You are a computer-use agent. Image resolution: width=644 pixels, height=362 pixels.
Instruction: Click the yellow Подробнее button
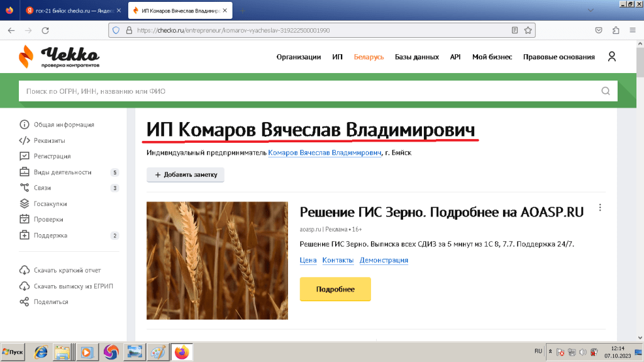pos(335,290)
